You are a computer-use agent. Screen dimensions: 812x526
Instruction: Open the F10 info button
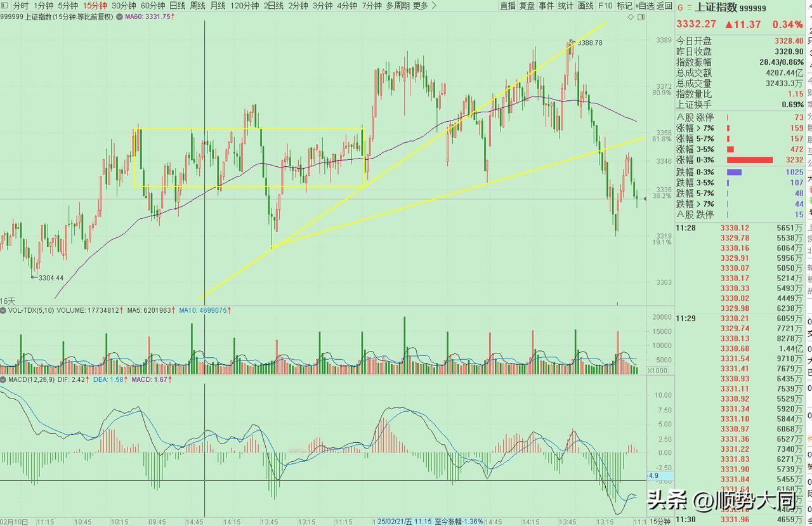605,6
